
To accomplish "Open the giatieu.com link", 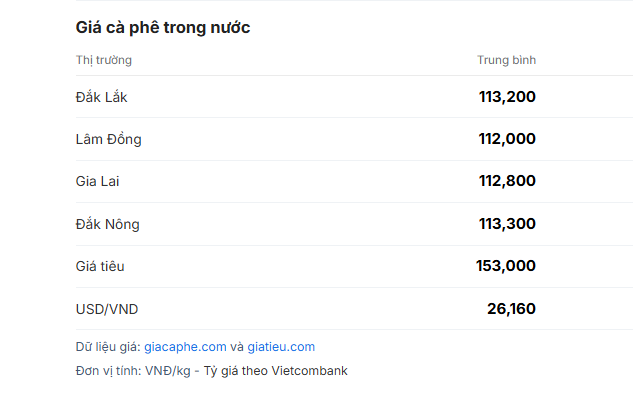I will 281,347.
